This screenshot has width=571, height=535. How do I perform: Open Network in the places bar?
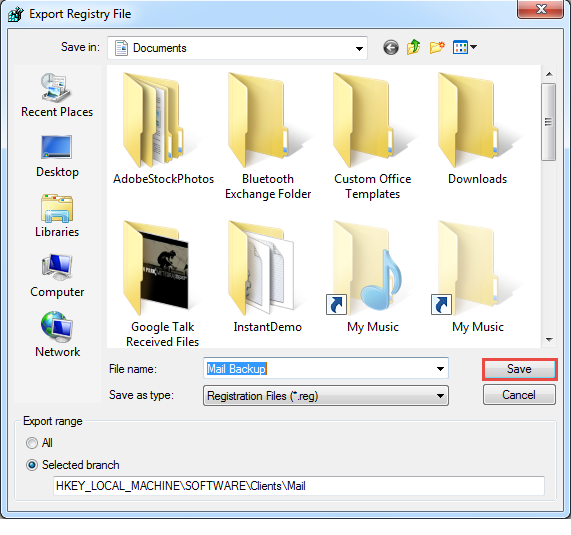[57, 335]
